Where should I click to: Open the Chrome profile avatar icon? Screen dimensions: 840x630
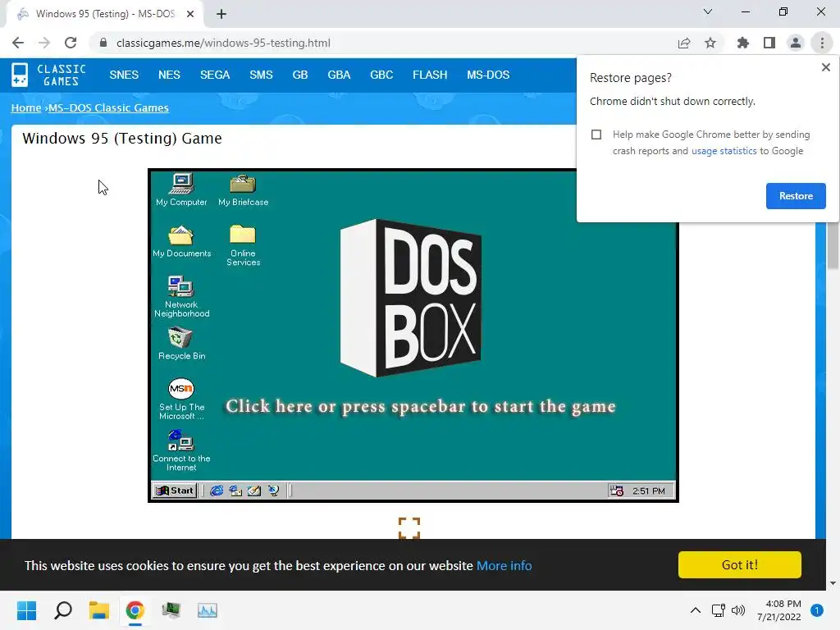[x=796, y=43]
